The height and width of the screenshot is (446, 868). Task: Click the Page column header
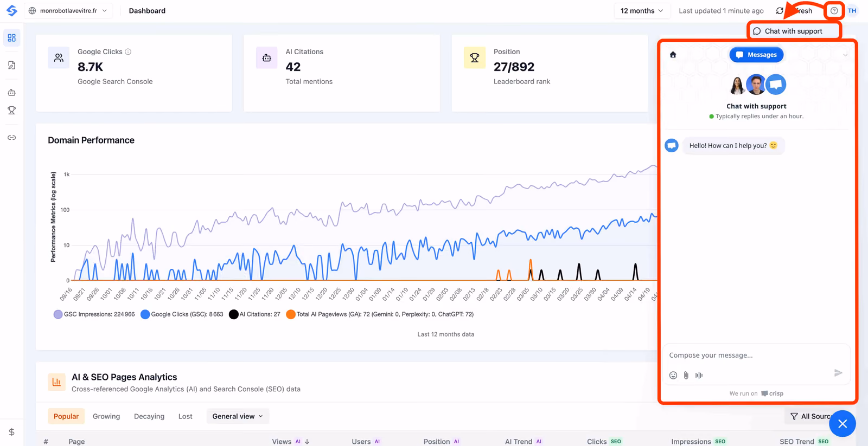point(76,442)
